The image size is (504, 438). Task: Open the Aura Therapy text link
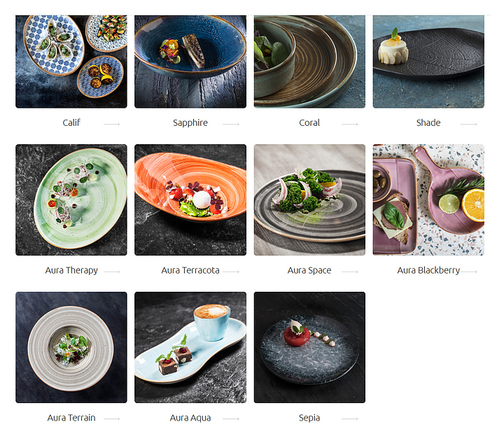[x=71, y=271]
